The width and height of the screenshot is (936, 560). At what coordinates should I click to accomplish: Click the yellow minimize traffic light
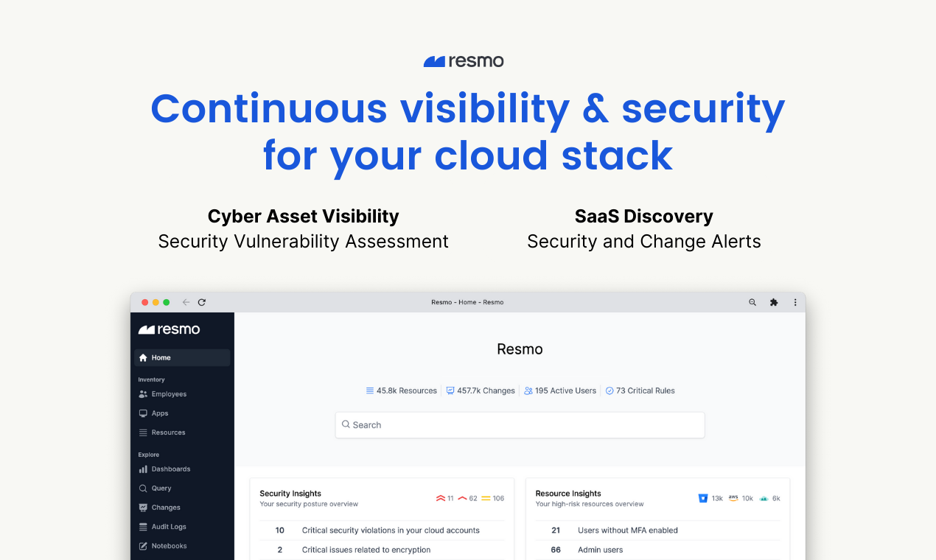(156, 302)
